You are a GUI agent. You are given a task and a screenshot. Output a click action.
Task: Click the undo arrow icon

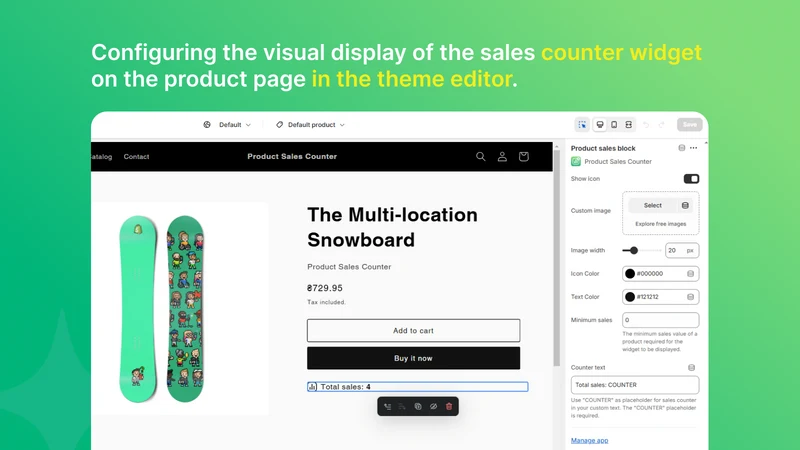[x=646, y=124]
